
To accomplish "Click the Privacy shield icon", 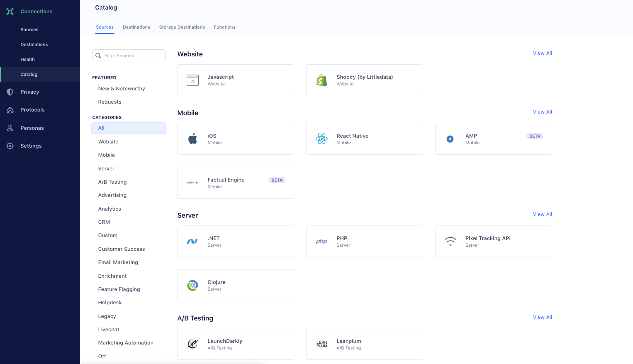I will 10,92.
